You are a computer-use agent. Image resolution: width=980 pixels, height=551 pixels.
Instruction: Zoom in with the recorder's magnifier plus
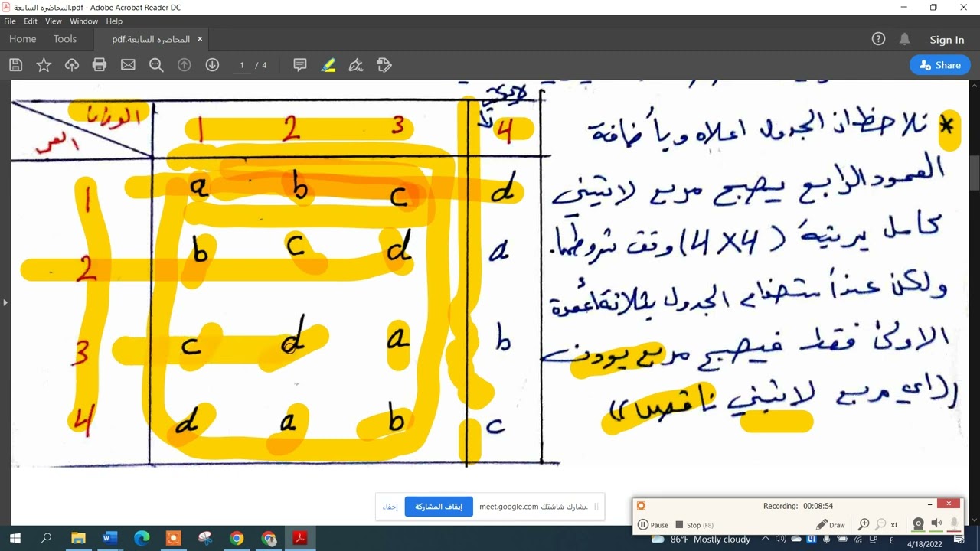pos(864,524)
